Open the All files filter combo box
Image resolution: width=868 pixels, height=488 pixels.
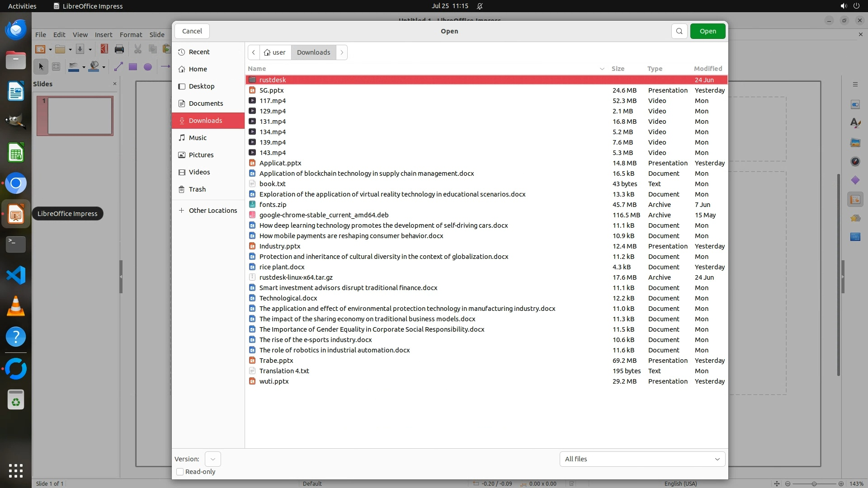point(642,459)
